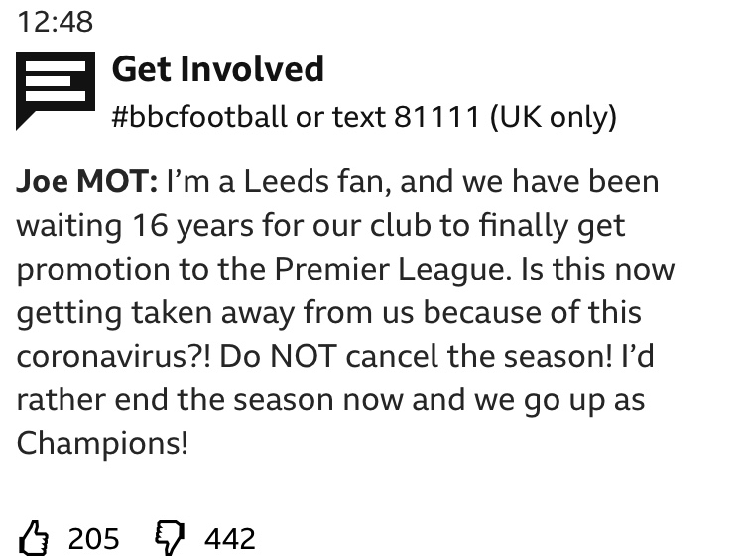Click the Get Involved heading
744x560 pixels.
[x=218, y=69]
